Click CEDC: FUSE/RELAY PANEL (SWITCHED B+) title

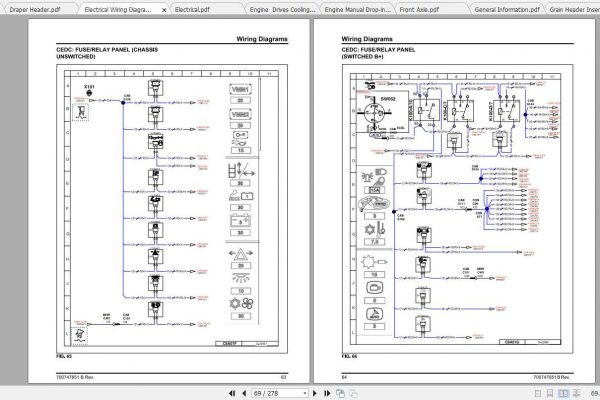point(378,53)
